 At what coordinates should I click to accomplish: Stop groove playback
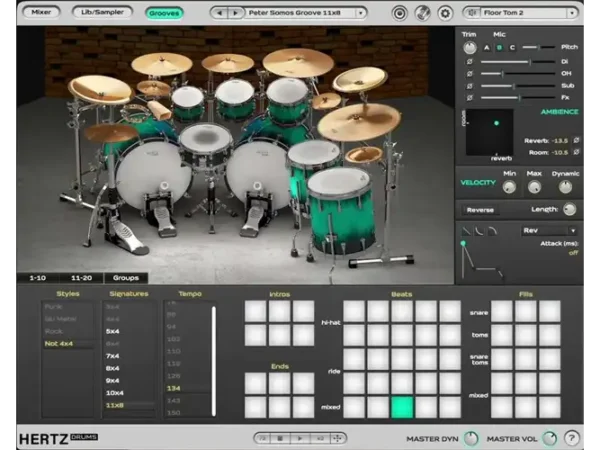click(x=280, y=438)
